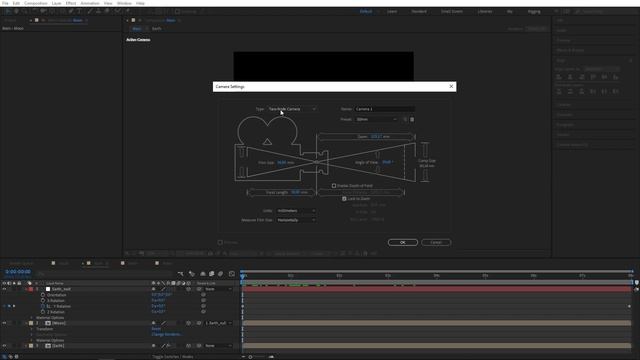Image resolution: width=640 pixels, height=360 pixels.
Task: Select the Selection tool in toolbar
Action: pos(7,11)
